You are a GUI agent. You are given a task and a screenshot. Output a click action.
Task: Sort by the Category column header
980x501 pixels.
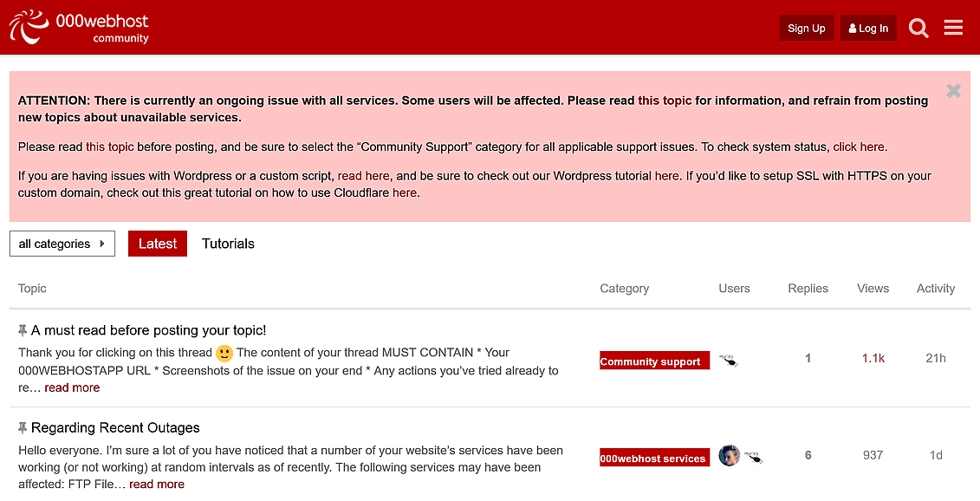pos(625,289)
